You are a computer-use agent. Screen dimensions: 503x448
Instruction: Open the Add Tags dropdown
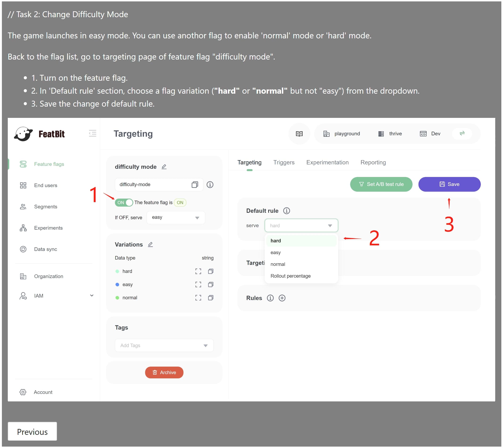[x=164, y=346]
